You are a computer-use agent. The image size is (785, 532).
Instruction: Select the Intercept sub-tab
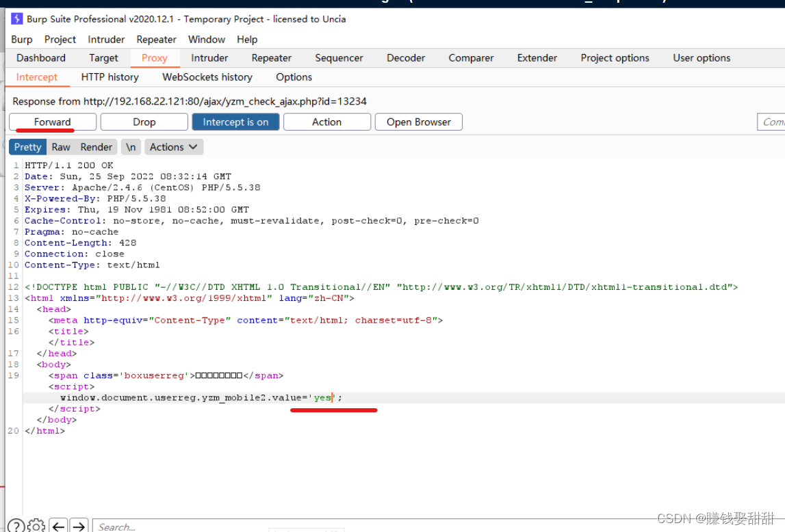coord(37,77)
